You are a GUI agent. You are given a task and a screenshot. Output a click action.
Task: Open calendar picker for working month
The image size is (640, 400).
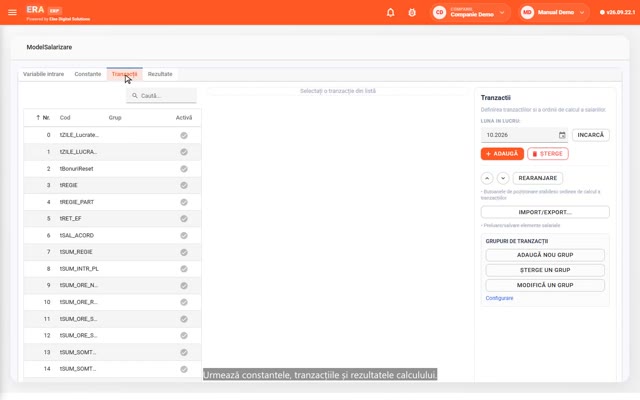coord(562,135)
